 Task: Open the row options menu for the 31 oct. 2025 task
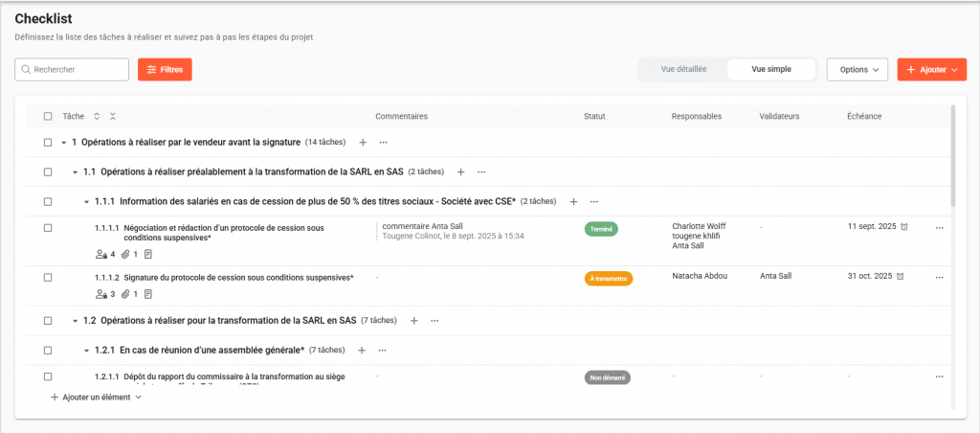[939, 277]
